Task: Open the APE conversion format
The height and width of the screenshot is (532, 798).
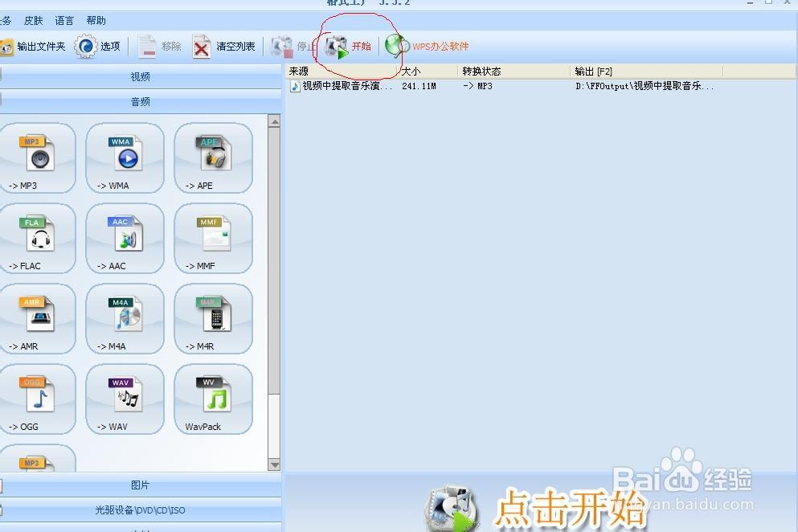Action: point(212,158)
